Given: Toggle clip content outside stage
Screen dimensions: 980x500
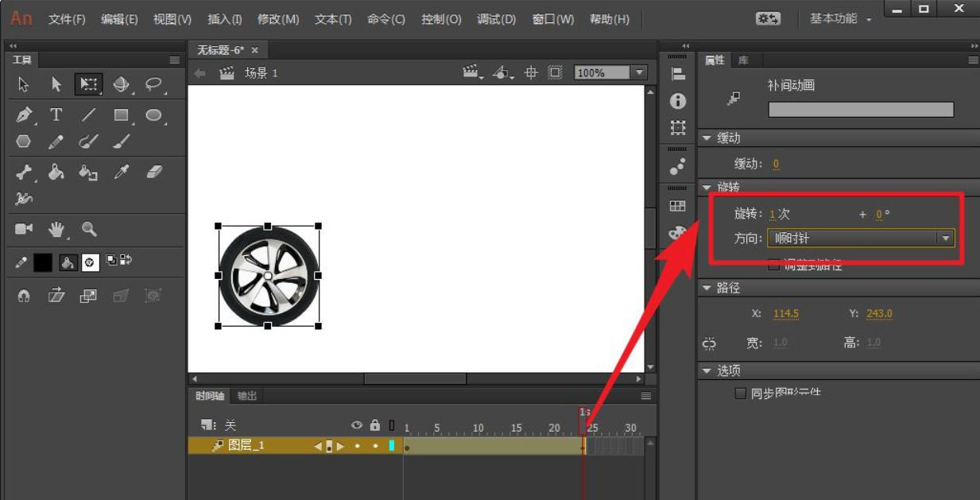Looking at the screenshot, I should [x=555, y=72].
